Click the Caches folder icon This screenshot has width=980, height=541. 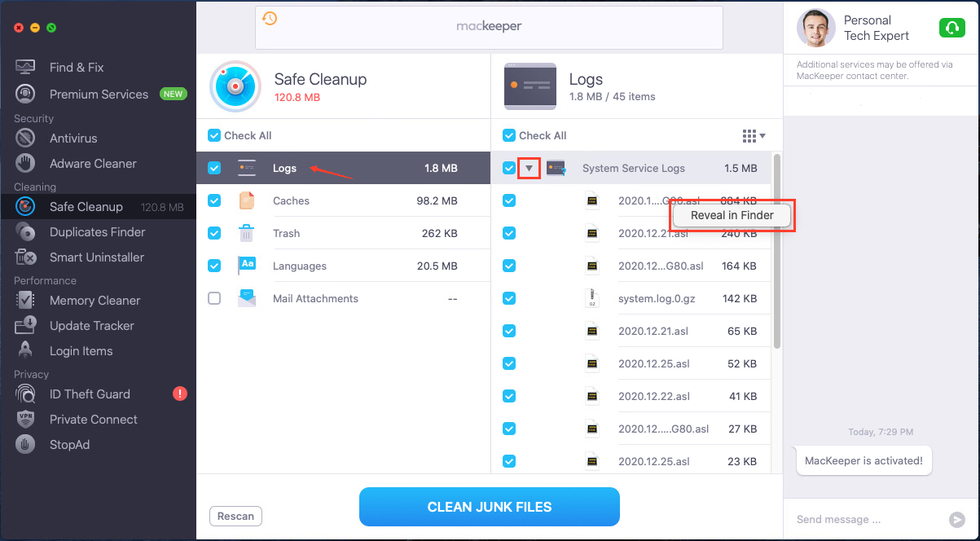pos(247,200)
